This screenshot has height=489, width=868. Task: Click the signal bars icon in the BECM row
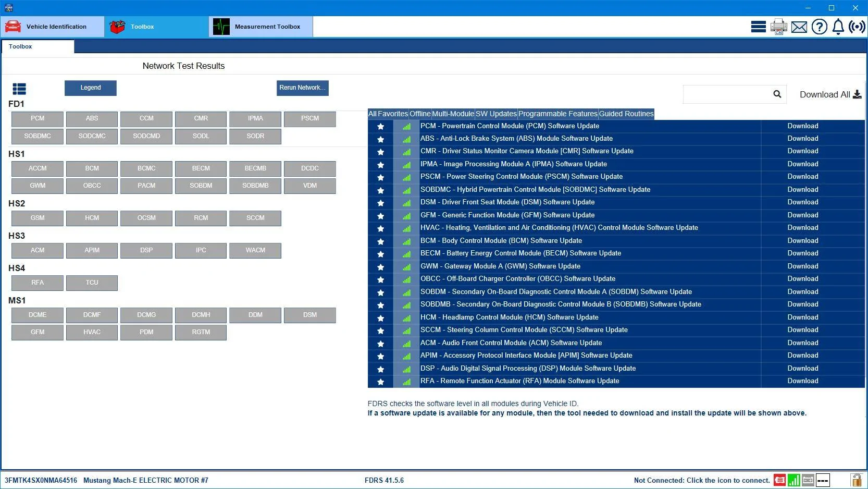coord(406,254)
